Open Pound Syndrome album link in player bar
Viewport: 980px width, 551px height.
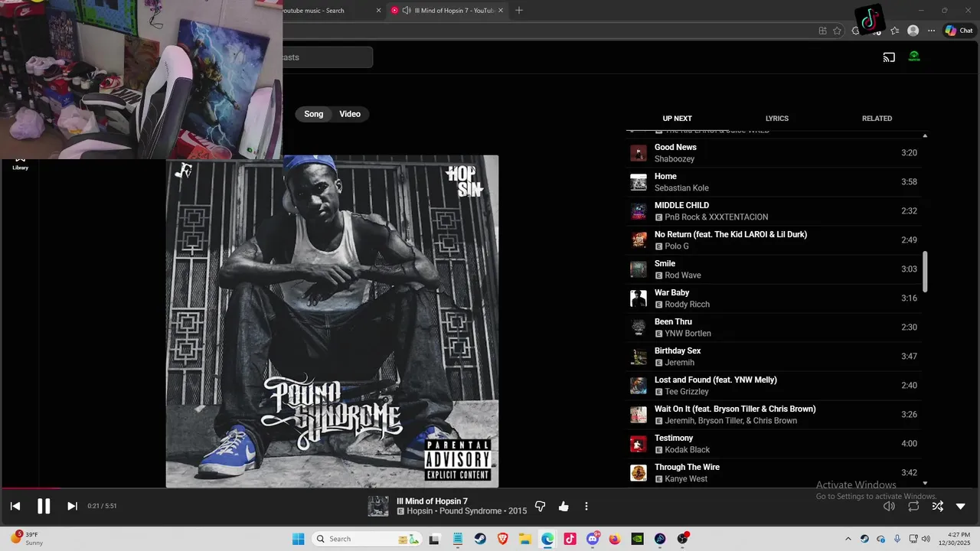coord(472,511)
